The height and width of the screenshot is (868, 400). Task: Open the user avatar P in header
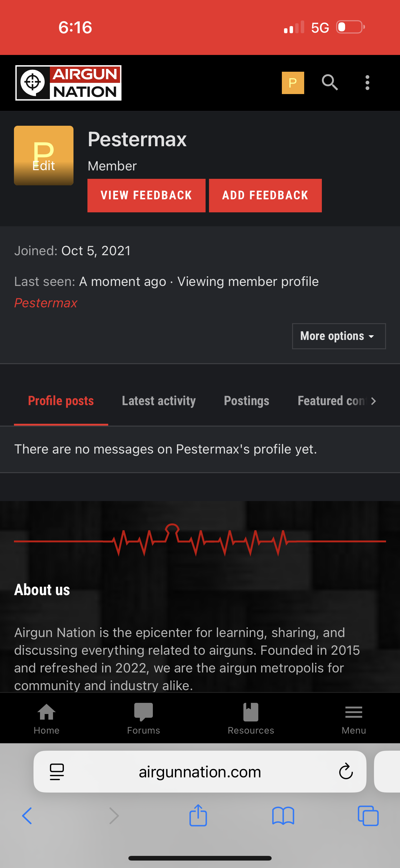tap(293, 83)
